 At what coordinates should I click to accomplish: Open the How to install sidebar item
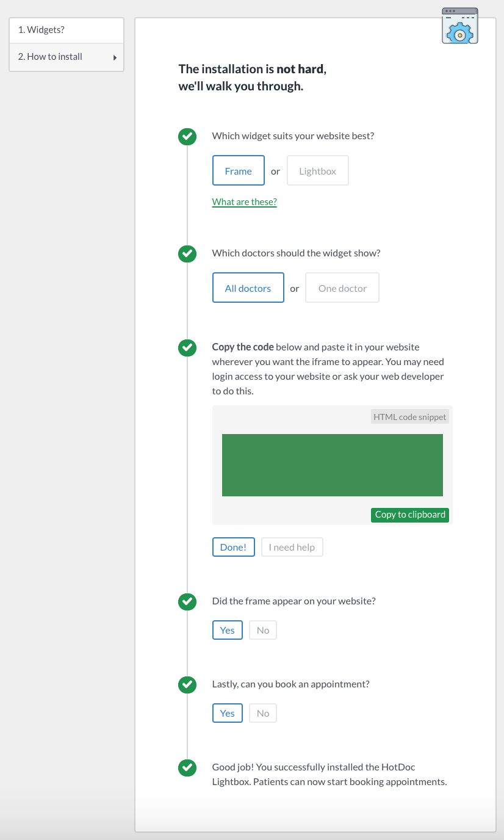coord(67,57)
